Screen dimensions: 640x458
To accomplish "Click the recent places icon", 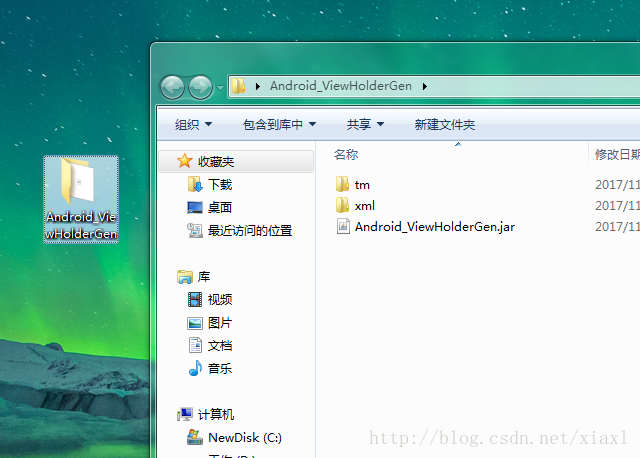I will (195, 231).
